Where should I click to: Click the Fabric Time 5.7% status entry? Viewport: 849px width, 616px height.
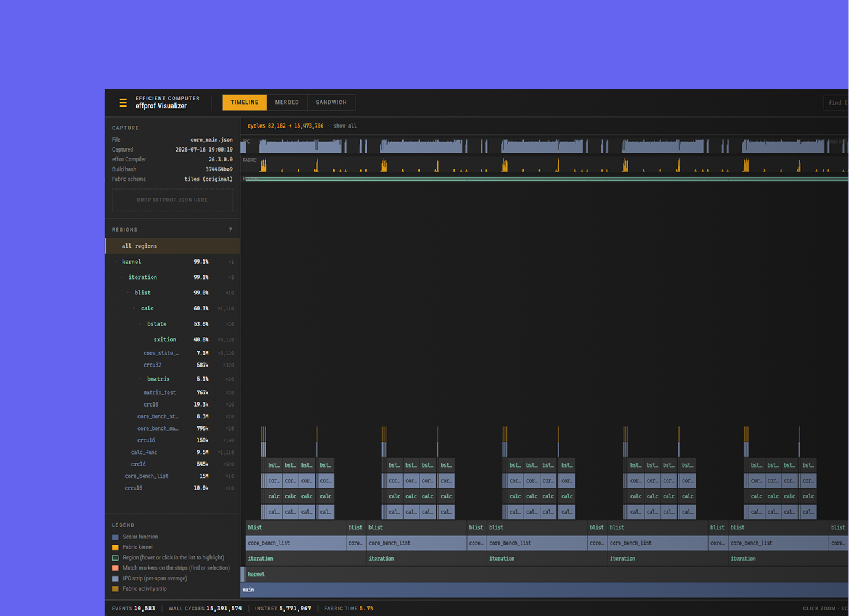(x=349, y=609)
